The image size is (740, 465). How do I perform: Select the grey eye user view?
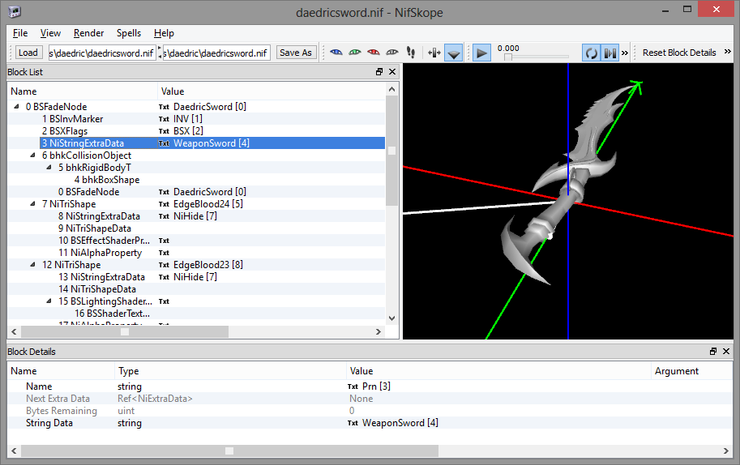390,52
